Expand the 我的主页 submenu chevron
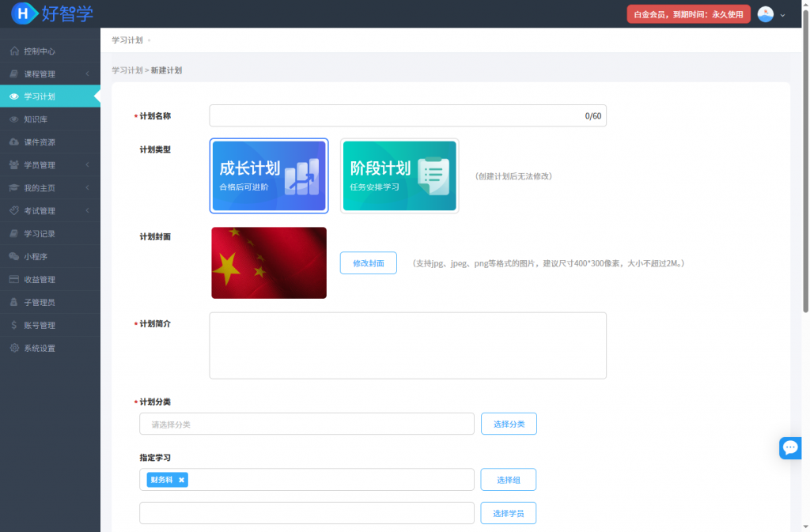810x532 pixels. [x=87, y=188]
